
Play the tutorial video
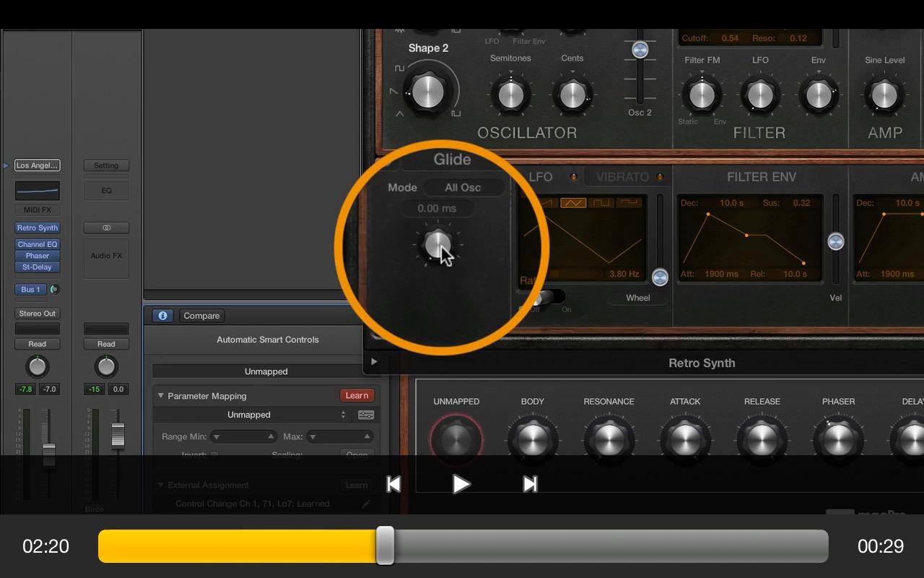461,484
